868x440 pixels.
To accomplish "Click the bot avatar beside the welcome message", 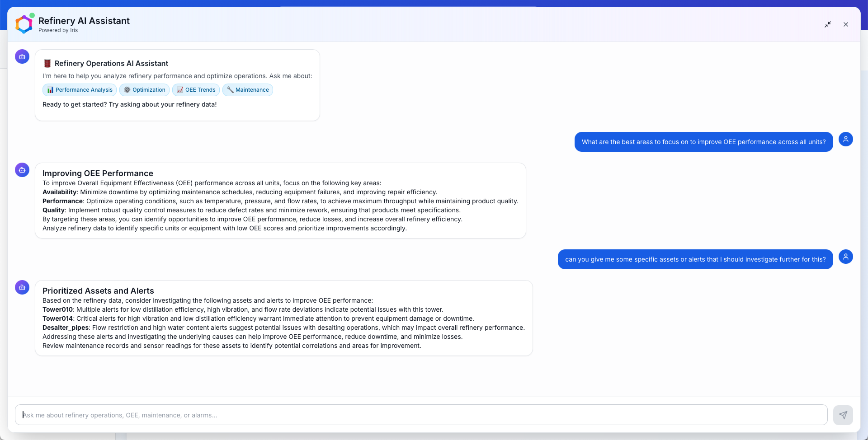I will tap(22, 56).
